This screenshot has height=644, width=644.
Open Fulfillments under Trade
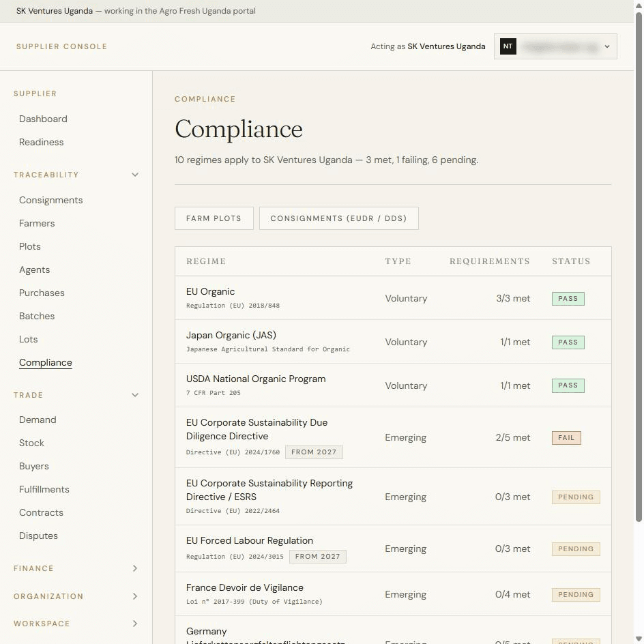coord(44,490)
